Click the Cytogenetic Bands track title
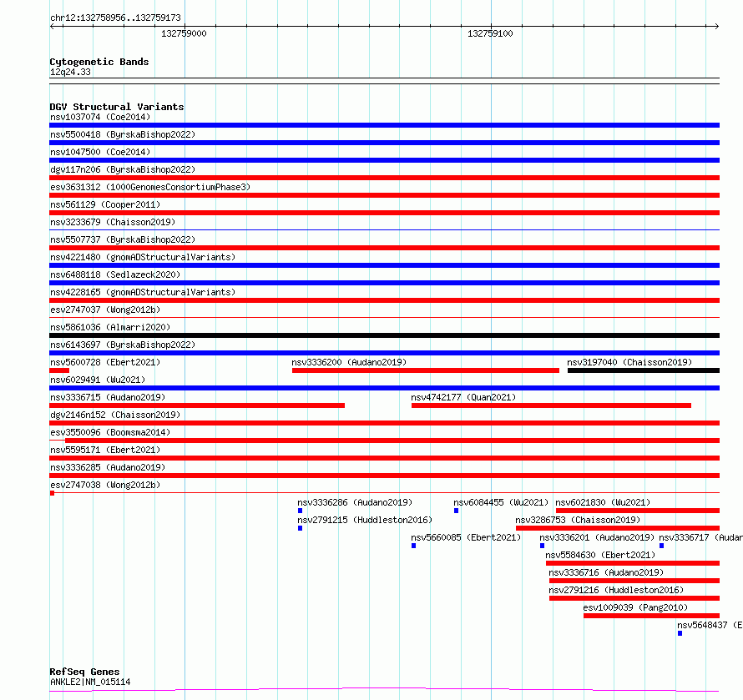The image size is (743, 700). point(99,62)
